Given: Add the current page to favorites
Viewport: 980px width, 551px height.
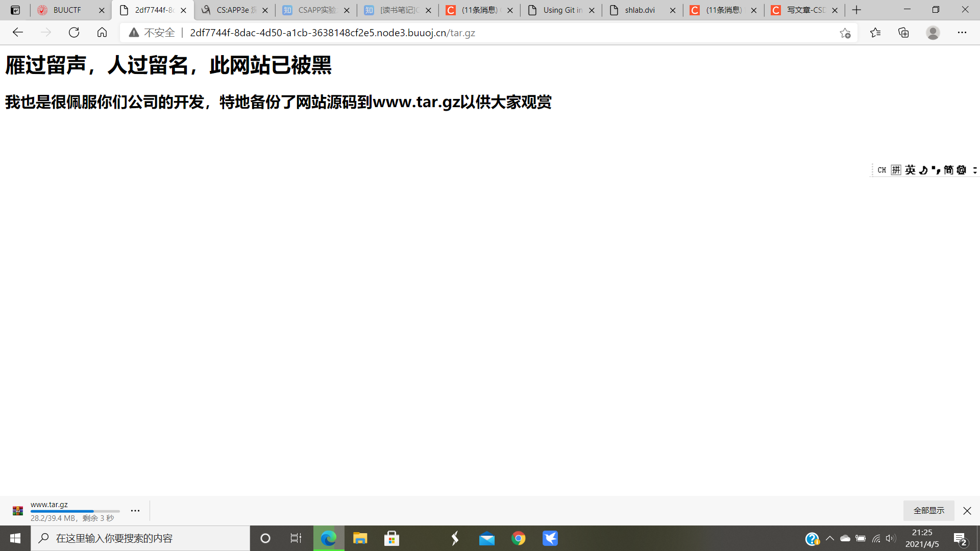Looking at the screenshot, I should [x=845, y=33].
